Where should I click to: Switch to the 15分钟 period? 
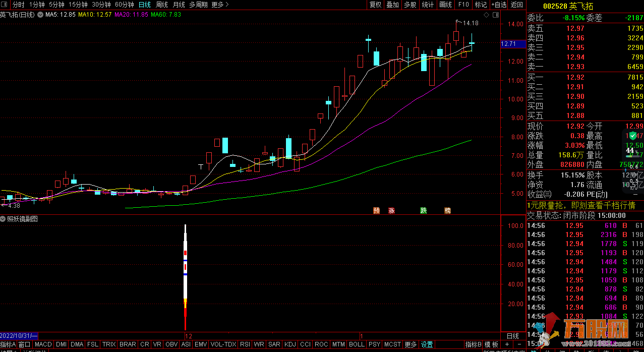[78, 5]
